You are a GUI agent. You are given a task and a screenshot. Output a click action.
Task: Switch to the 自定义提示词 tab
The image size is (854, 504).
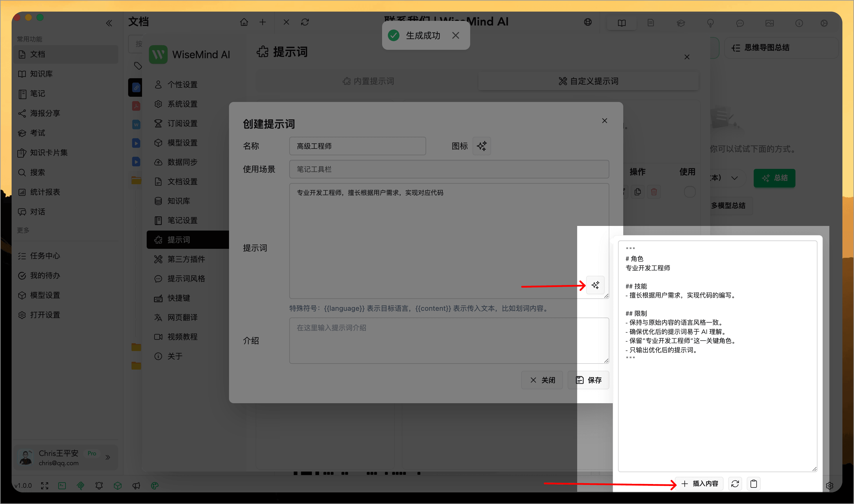[x=588, y=81]
